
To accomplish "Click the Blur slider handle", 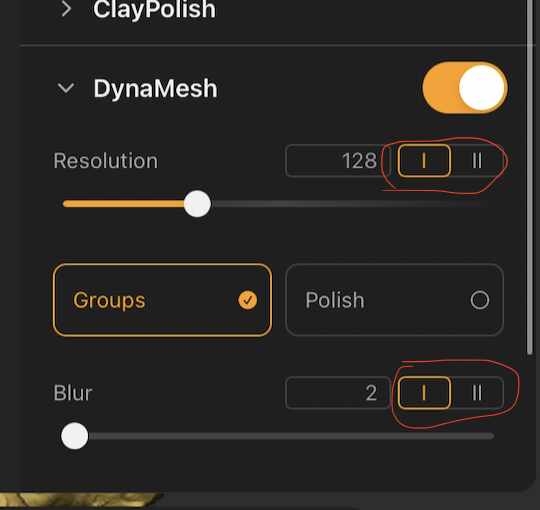I will pos(74,436).
